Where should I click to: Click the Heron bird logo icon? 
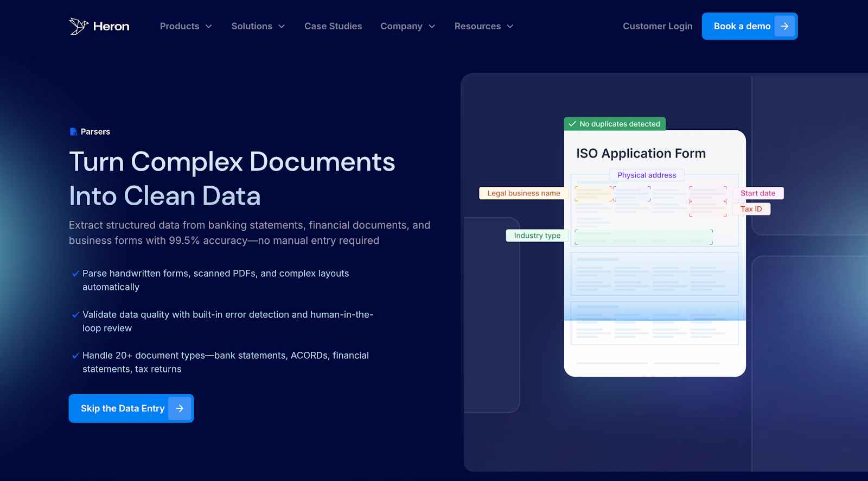point(79,26)
